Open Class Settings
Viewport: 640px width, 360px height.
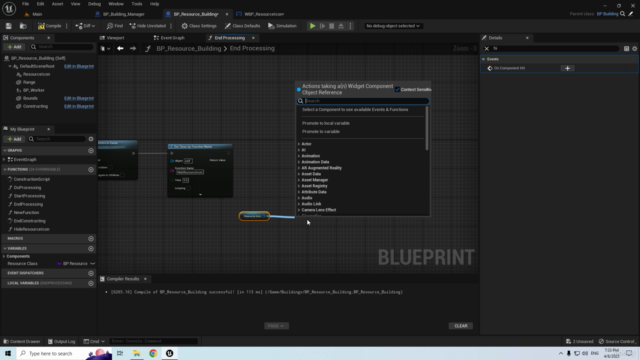199,26
